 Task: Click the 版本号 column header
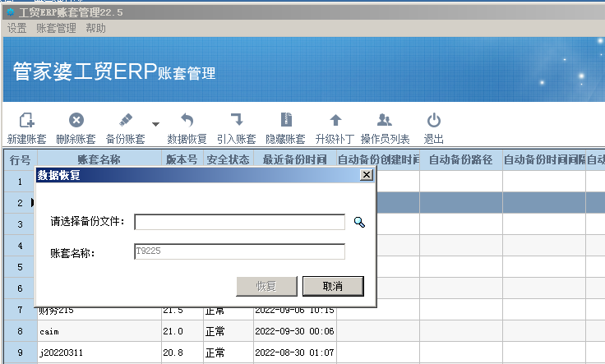[x=182, y=159]
